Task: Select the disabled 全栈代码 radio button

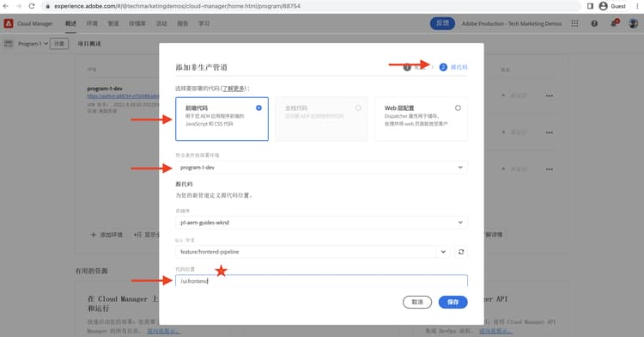Action: click(358, 107)
